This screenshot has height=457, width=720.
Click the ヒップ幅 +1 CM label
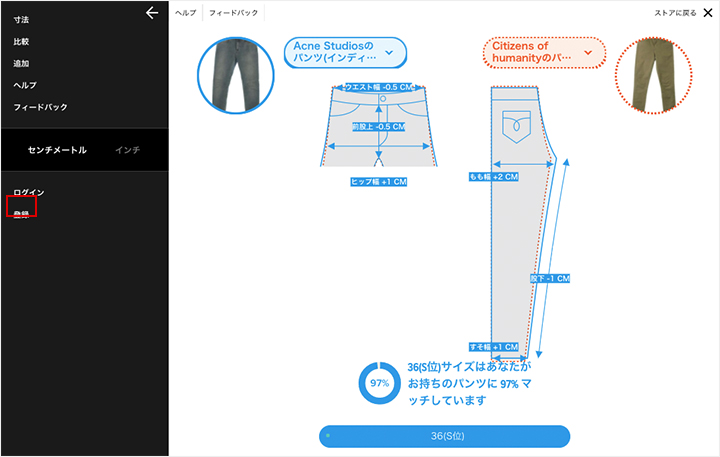click(379, 182)
